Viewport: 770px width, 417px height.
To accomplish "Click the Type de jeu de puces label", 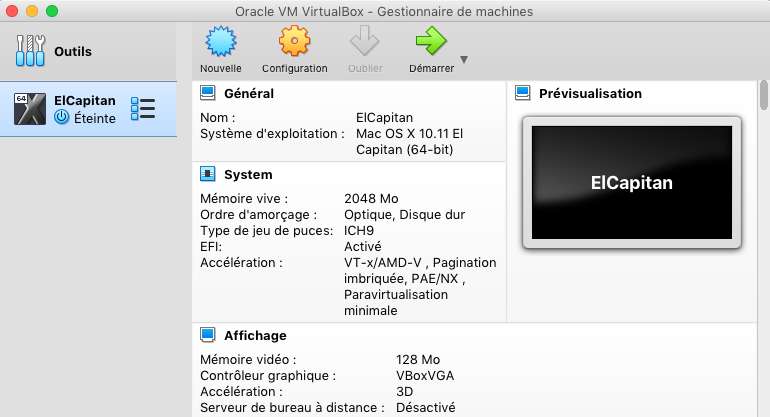I will click(267, 231).
